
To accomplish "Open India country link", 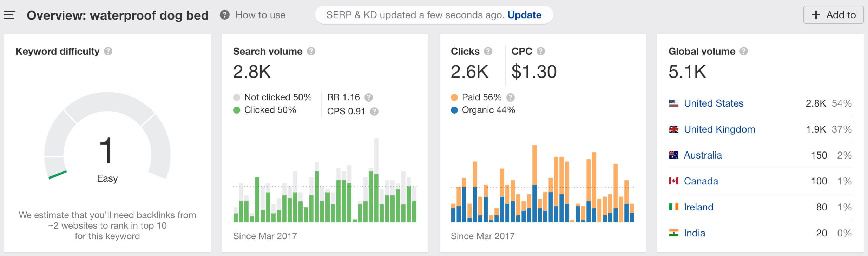I will (x=694, y=233).
